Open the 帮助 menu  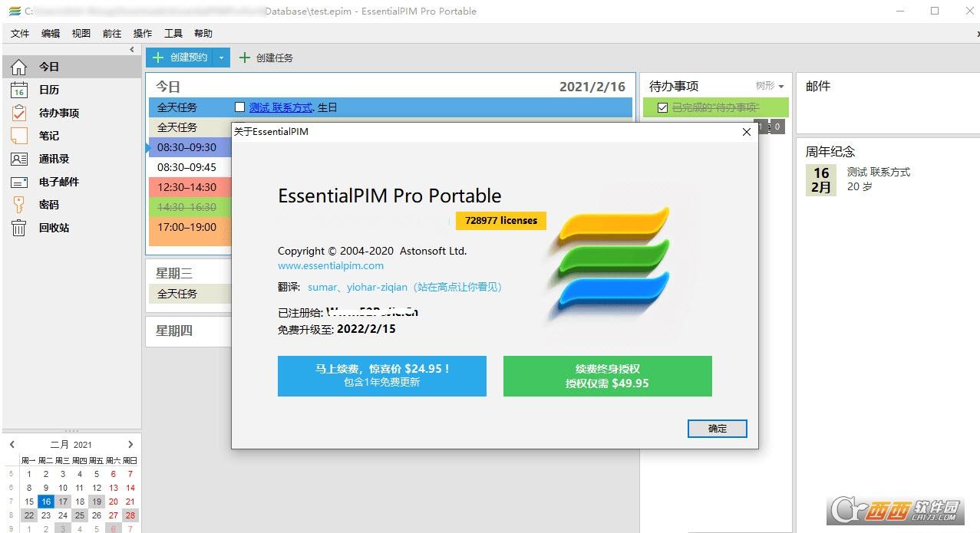[203, 34]
